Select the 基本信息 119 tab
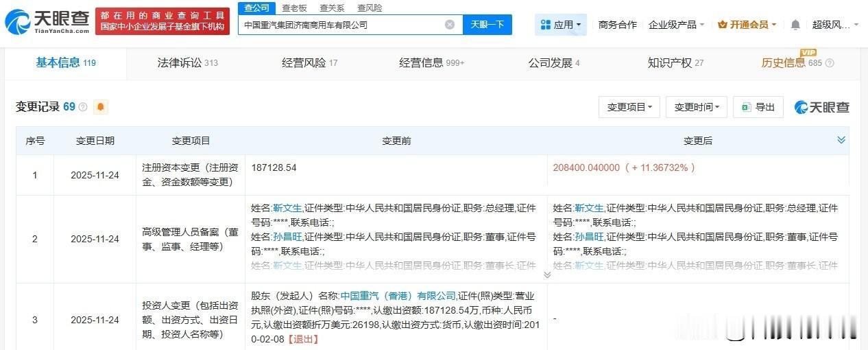Screen dimensions: 868x350 [x=66, y=63]
